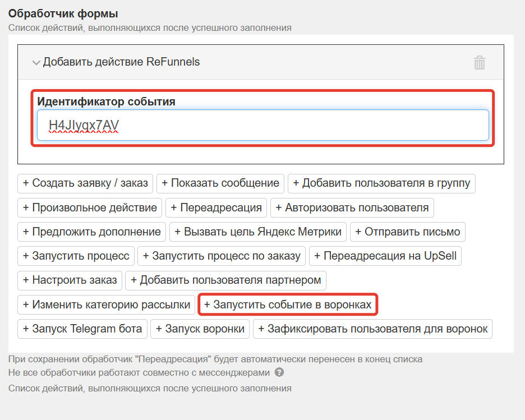
Task: Select 'Предложить дополнение' button
Action: pyautogui.click(x=92, y=232)
